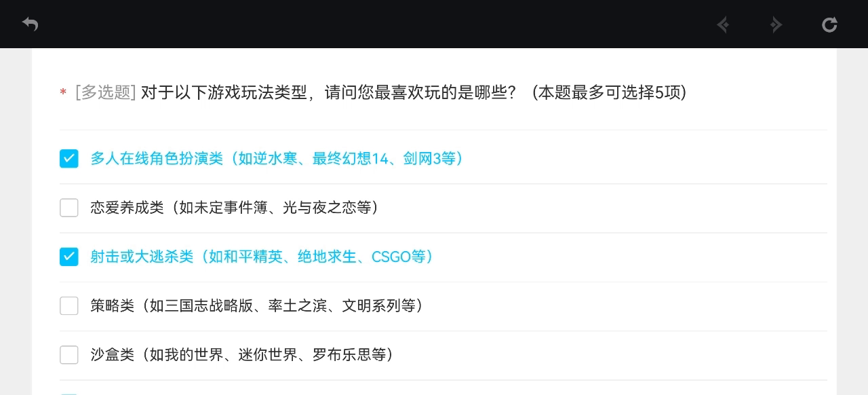Viewport: 868px width, 395px height.
Task: Click the [多选题] tag in the question
Action: click(x=106, y=92)
